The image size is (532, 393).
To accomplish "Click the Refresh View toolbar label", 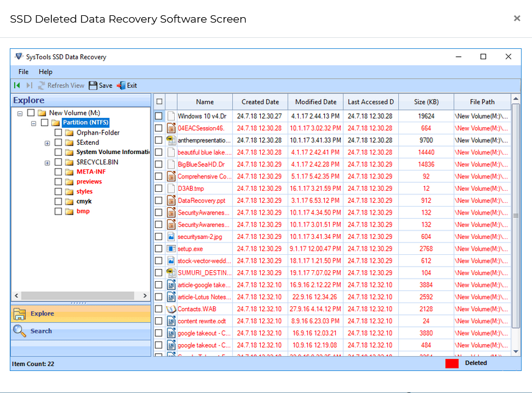I will [66, 86].
